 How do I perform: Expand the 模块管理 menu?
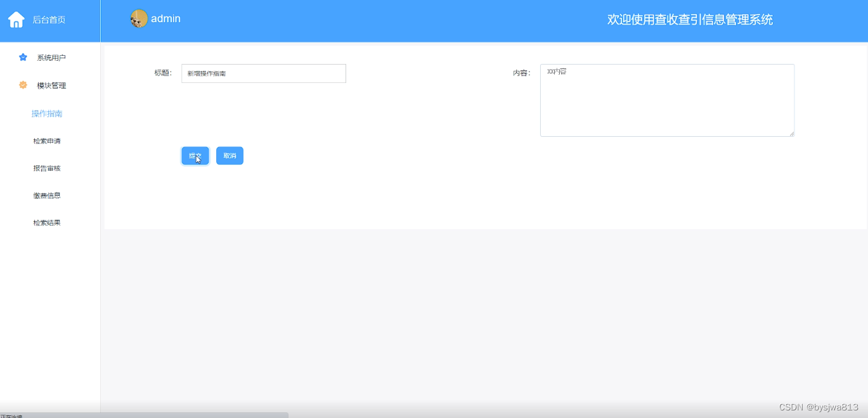51,85
